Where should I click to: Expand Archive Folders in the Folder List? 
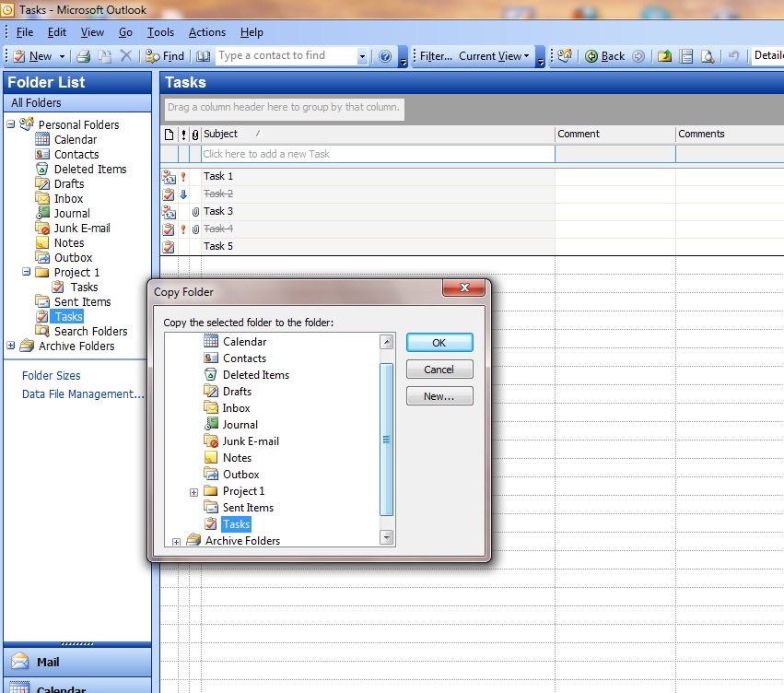[x=11, y=346]
